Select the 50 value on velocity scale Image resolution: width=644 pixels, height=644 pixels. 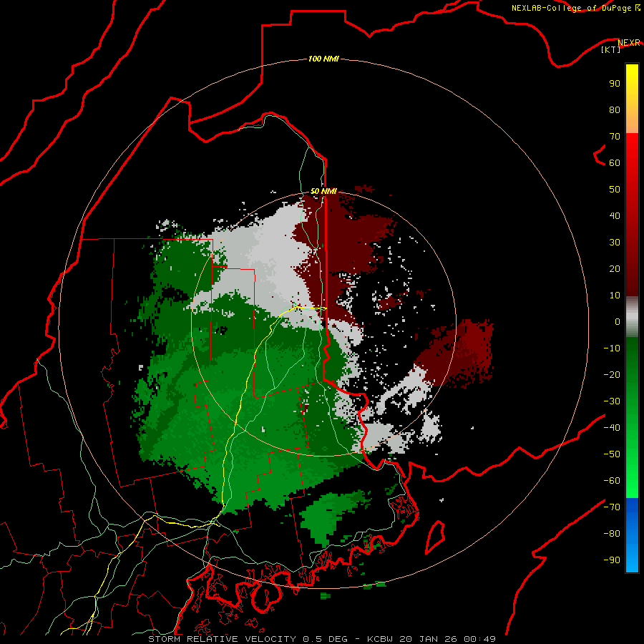pos(615,190)
